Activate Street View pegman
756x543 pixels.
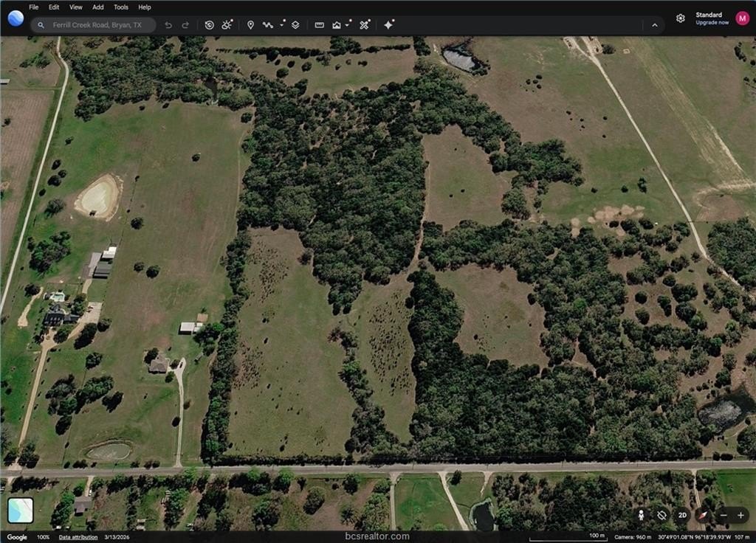coord(642,515)
